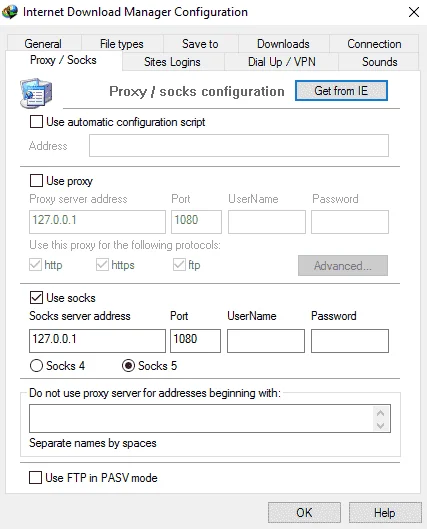Go to the Connection tab
The width and height of the screenshot is (427, 529).
coord(374,44)
